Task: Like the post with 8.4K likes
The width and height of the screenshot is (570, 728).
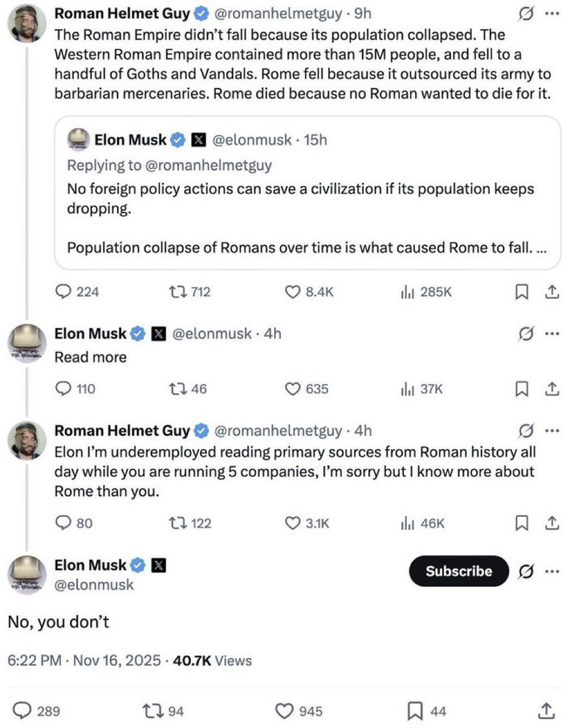Action: [293, 292]
